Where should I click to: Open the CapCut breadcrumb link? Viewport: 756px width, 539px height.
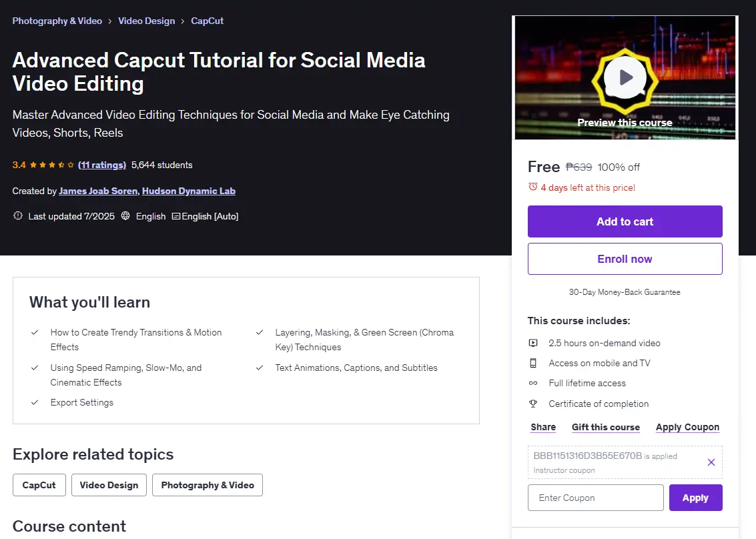tap(208, 21)
